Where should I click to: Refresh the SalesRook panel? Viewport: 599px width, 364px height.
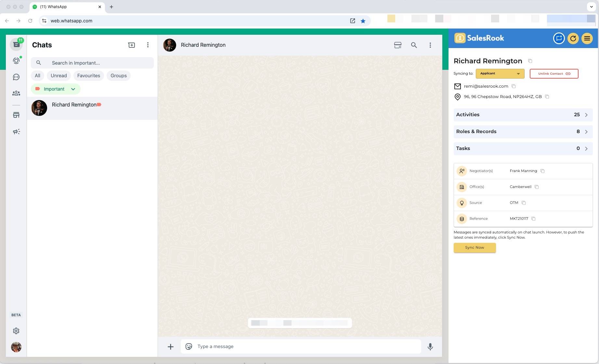click(573, 38)
